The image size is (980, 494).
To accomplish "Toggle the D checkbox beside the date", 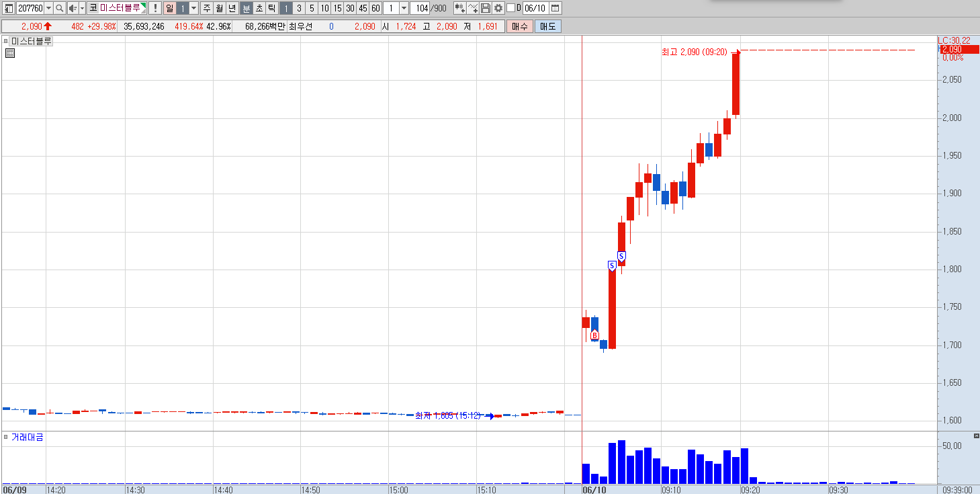I will coord(510,8).
